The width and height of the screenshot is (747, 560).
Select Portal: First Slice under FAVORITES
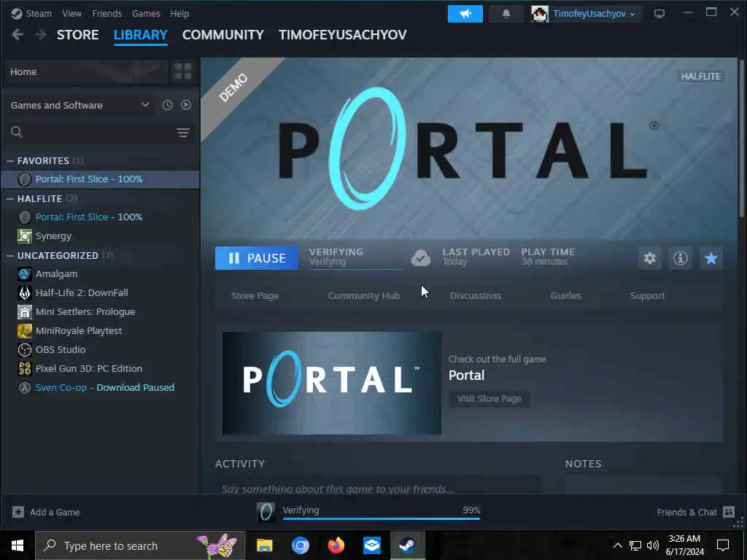coord(100,179)
